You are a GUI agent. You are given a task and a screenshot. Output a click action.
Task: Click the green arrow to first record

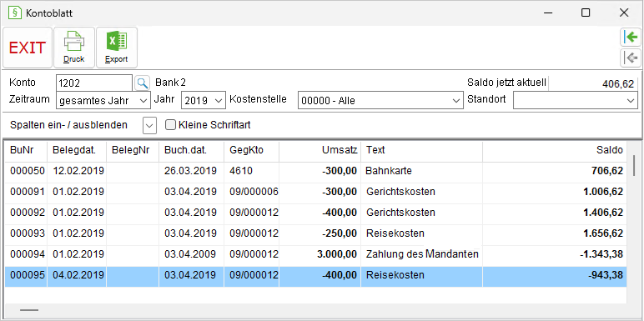pyautogui.click(x=631, y=38)
